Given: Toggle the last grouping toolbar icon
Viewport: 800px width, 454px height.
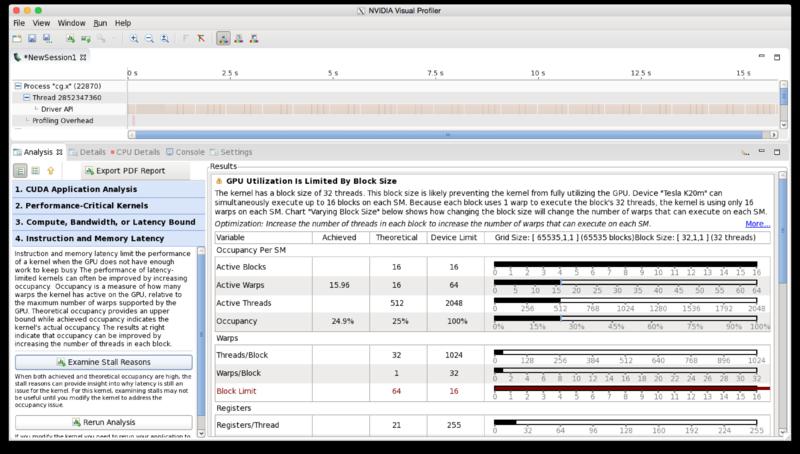Looking at the screenshot, I should pos(254,39).
